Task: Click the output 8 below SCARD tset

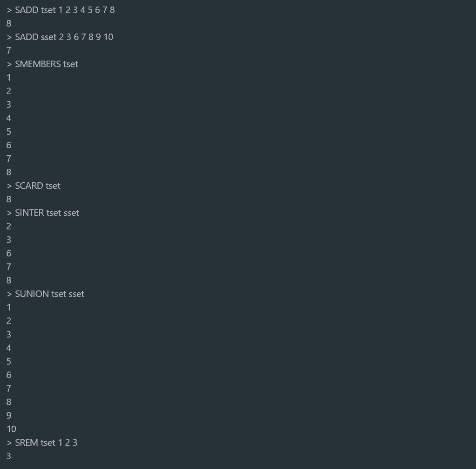Action: click(9, 199)
